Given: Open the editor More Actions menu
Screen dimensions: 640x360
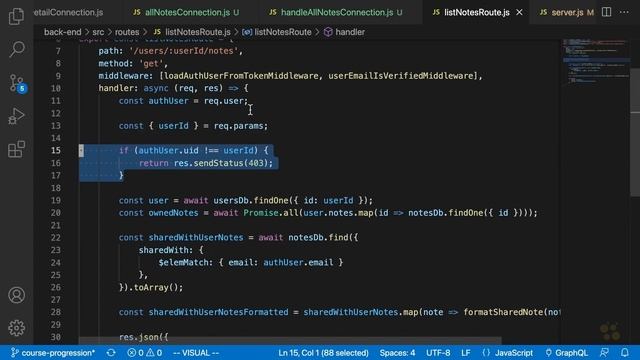Looking at the screenshot, I should [x=624, y=12].
